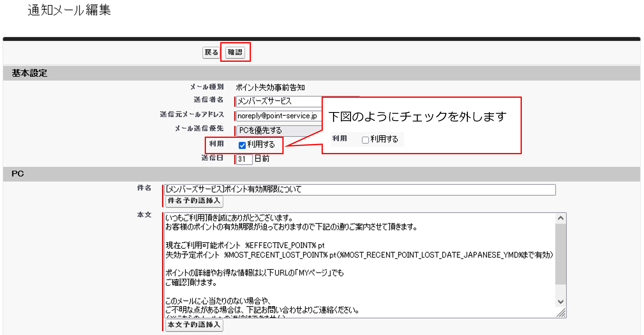Click the 本文予約語挿入 button

pos(194,325)
